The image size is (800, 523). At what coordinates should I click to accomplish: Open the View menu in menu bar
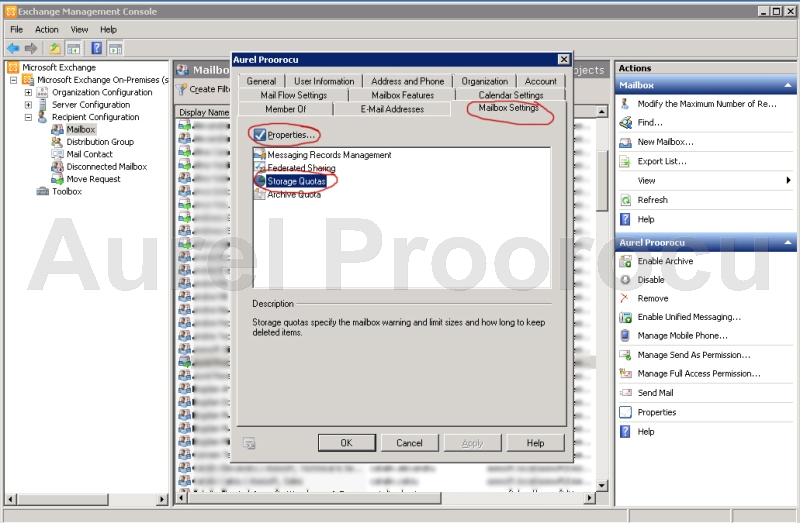click(79, 30)
